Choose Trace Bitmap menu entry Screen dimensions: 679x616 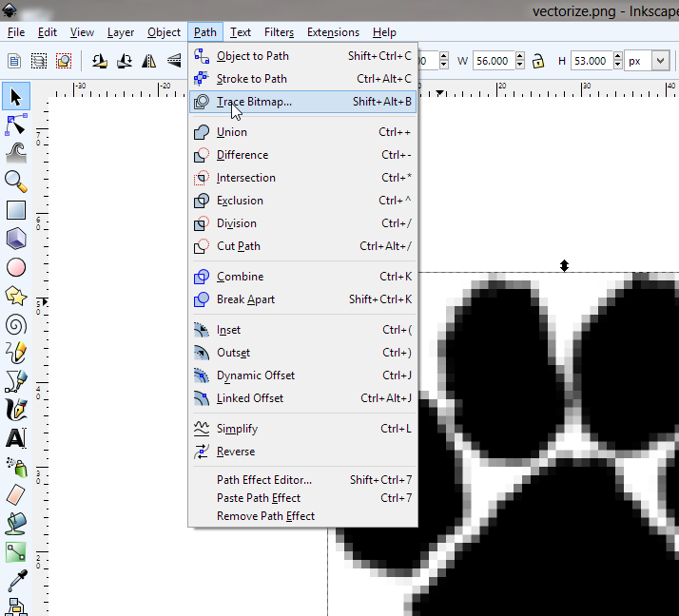[302, 102]
